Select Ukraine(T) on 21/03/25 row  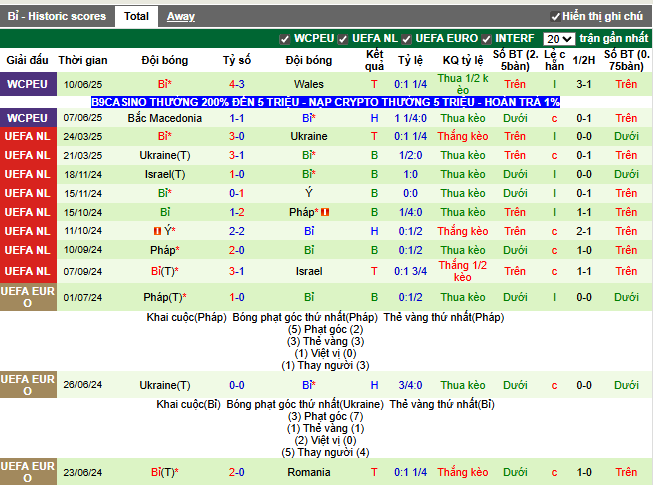point(165,155)
